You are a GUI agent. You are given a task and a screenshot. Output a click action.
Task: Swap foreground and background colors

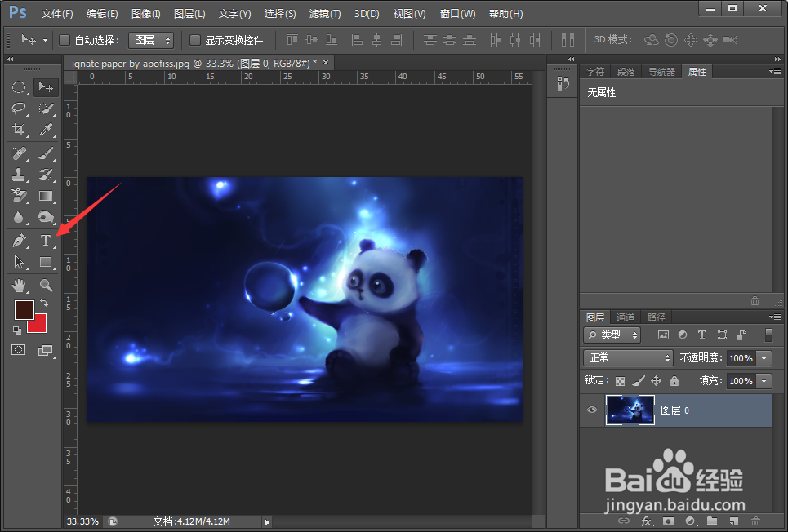pyautogui.click(x=44, y=303)
